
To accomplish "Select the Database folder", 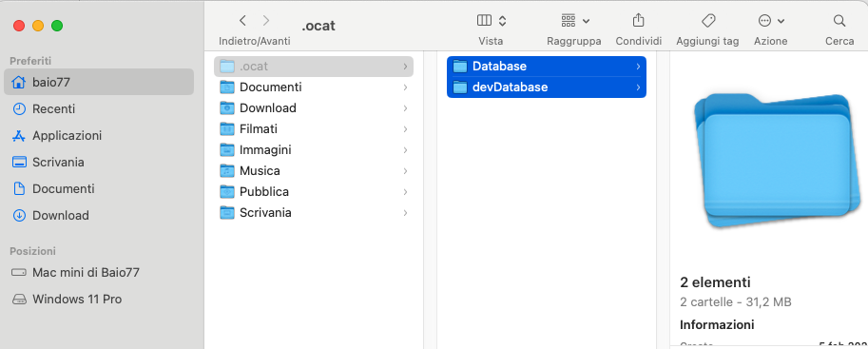I will click(547, 66).
